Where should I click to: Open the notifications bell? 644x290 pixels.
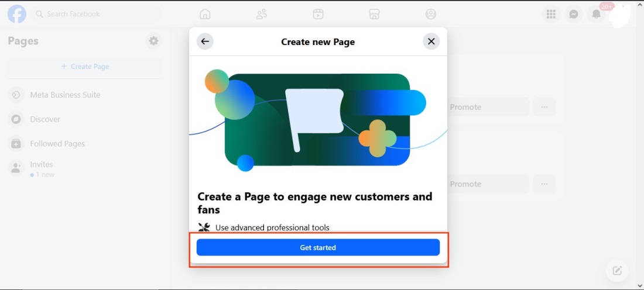pyautogui.click(x=596, y=14)
